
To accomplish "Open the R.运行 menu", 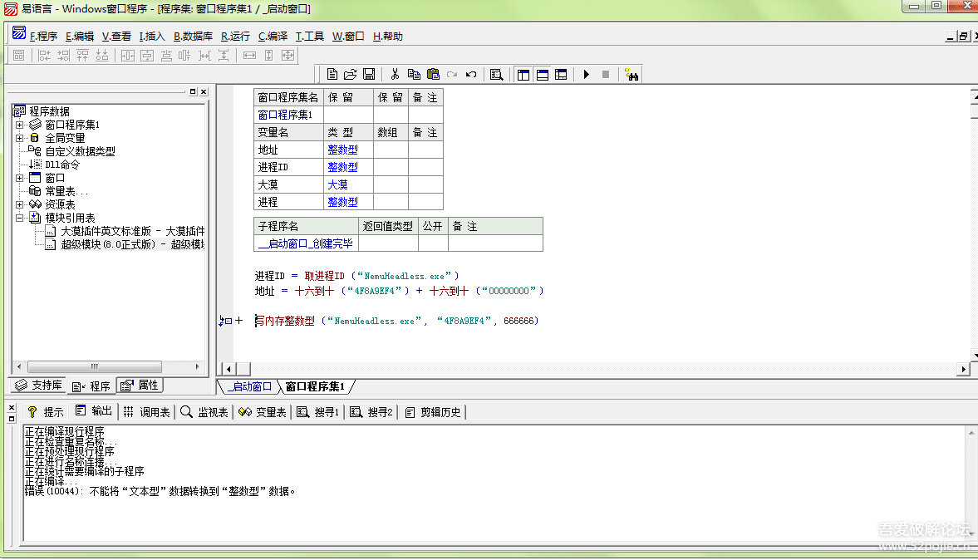I will point(235,37).
